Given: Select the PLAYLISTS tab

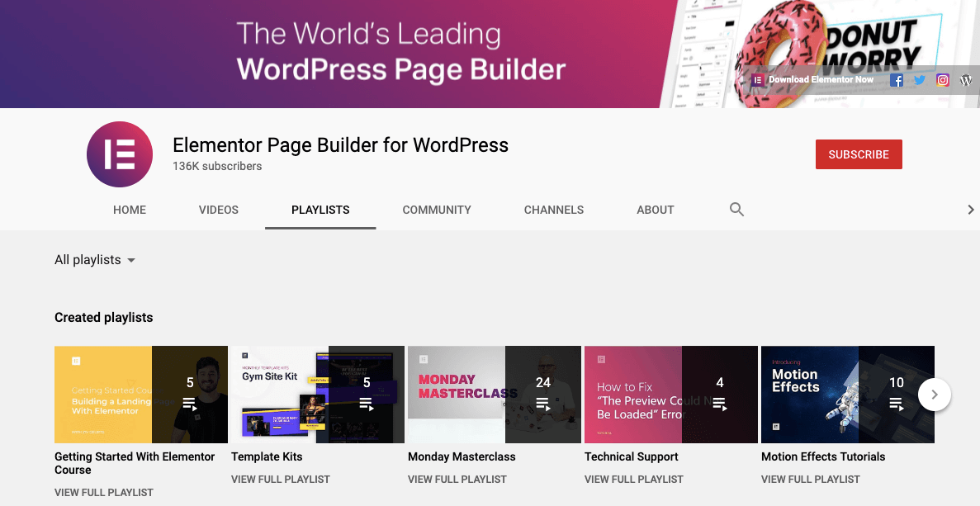Looking at the screenshot, I should click(x=320, y=210).
